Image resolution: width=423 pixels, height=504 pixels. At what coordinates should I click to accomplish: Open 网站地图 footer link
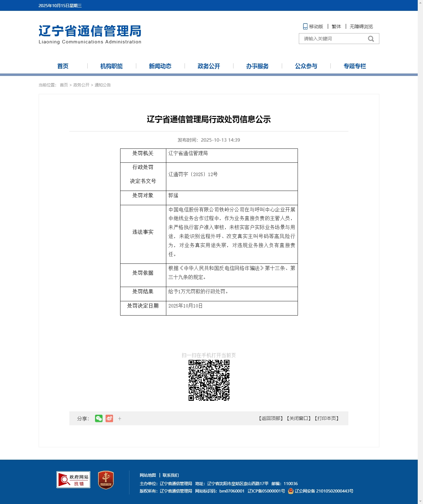click(x=148, y=475)
